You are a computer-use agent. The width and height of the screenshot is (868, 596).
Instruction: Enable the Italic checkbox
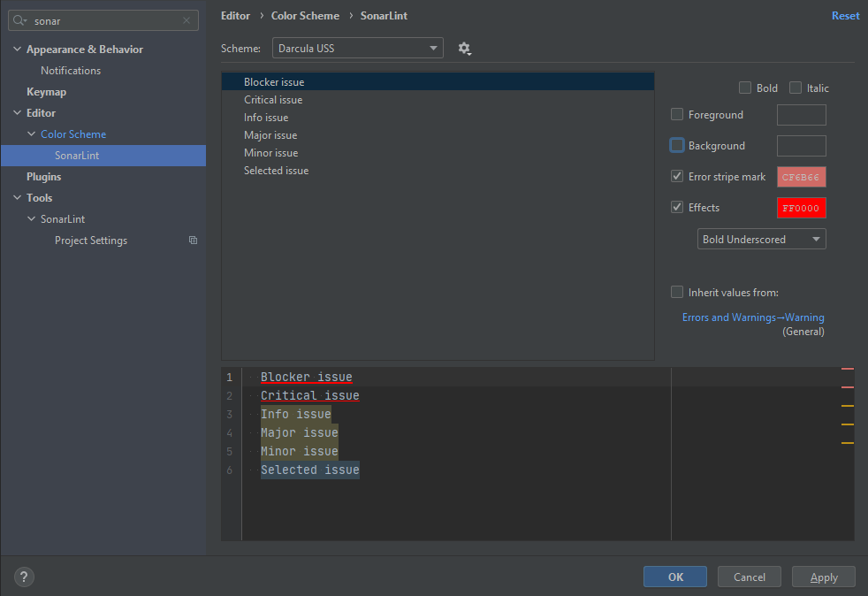(x=796, y=88)
